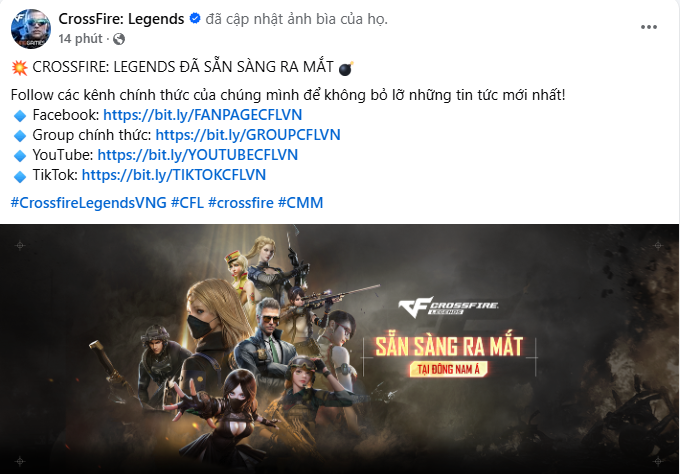Open the FANPAGECFLVN Facebook link

pyautogui.click(x=203, y=115)
